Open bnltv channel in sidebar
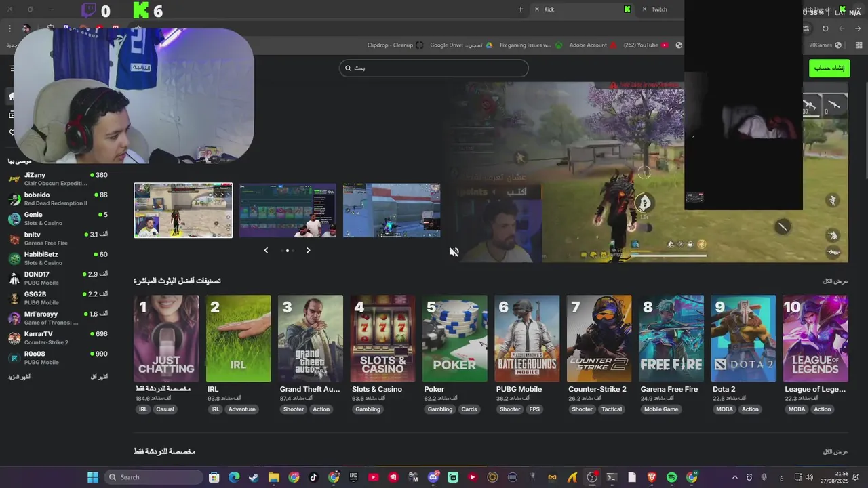Viewport: 868px width, 488px height. tap(58, 239)
